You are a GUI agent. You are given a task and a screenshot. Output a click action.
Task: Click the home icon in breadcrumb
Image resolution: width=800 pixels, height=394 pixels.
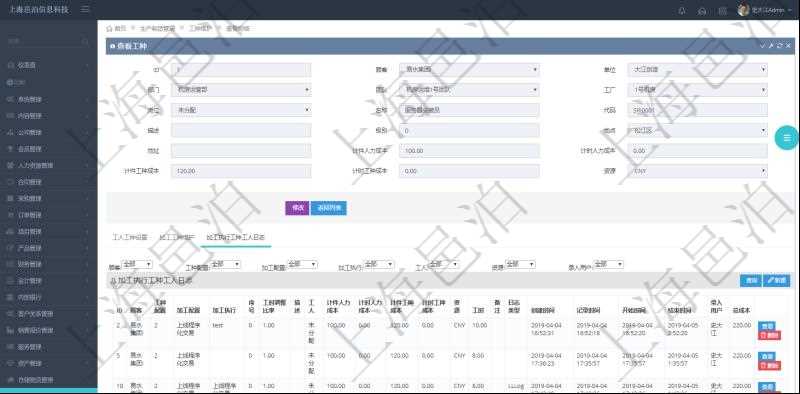pyautogui.click(x=109, y=29)
